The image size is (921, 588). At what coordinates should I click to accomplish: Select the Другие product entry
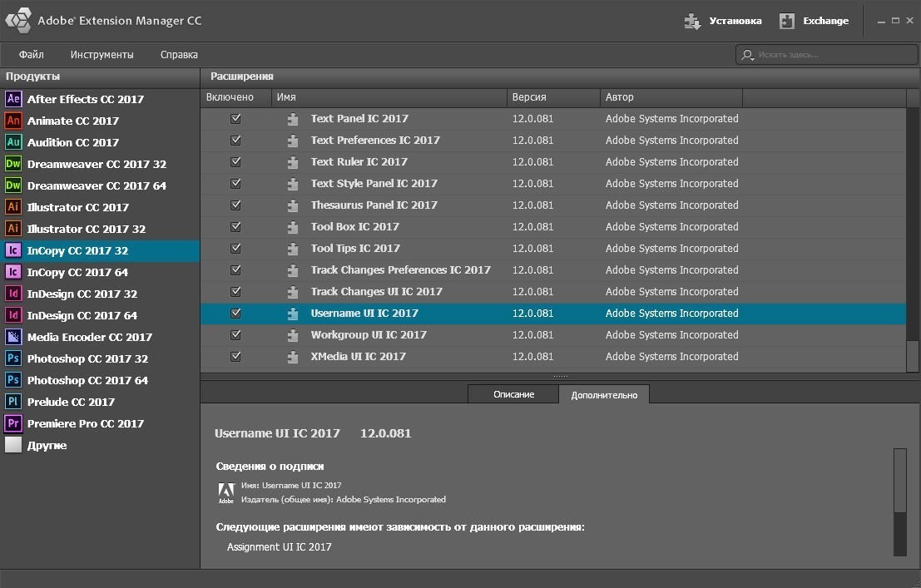(47, 445)
